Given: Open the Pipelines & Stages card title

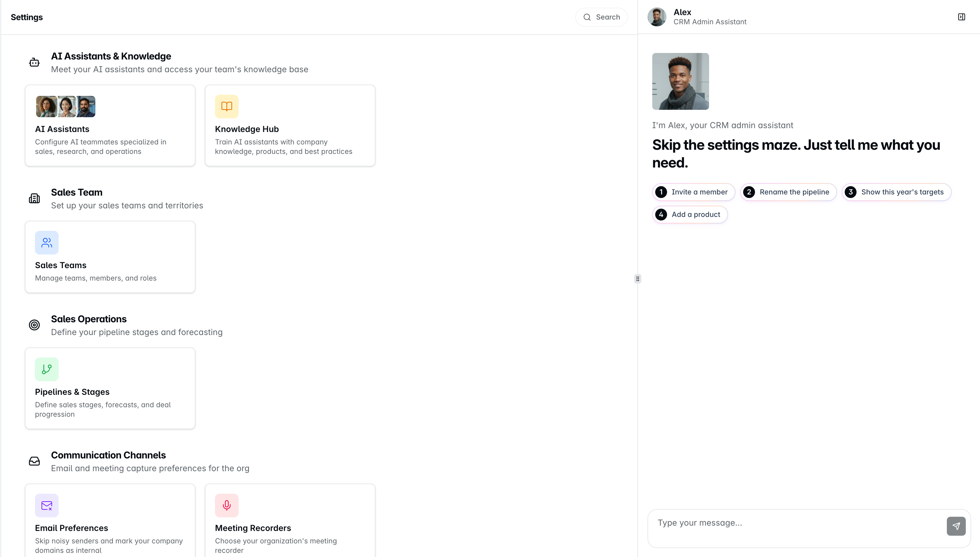Looking at the screenshot, I should [72, 392].
